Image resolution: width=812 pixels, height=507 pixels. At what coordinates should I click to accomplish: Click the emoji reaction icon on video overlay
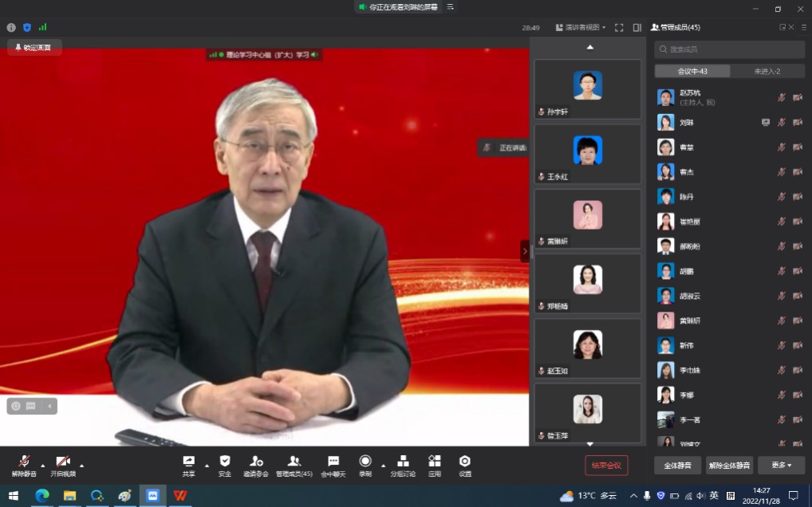(x=16, y=406)
